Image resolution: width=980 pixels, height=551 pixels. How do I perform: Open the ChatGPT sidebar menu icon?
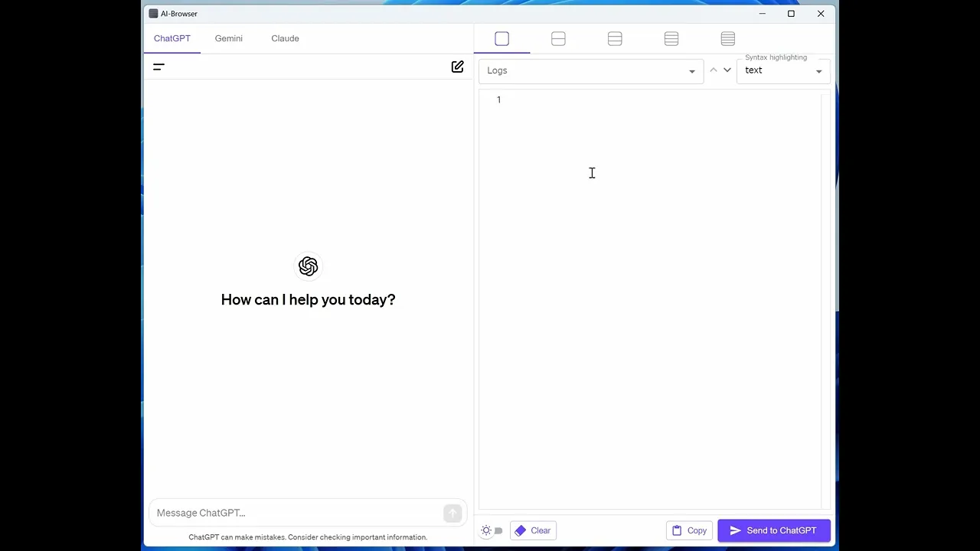point(158,67)
